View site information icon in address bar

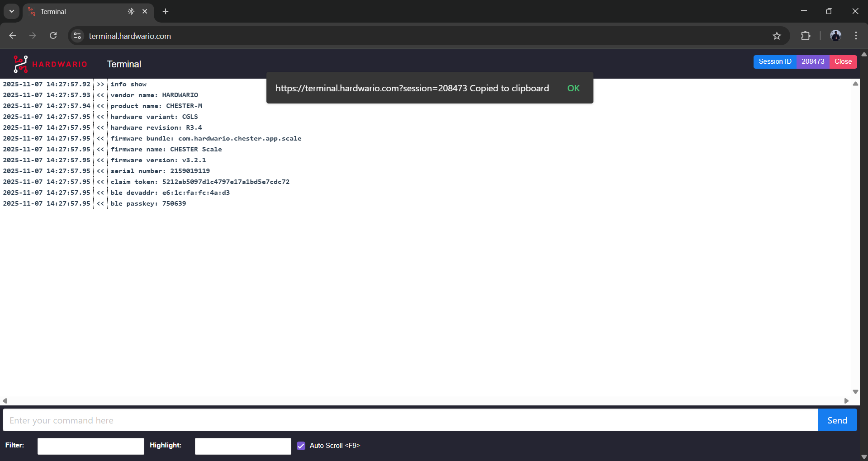point(77,36)
